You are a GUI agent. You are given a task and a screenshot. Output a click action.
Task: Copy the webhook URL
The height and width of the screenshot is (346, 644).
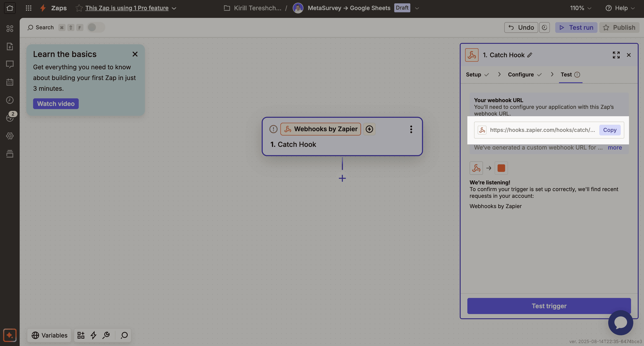(x=610, y=130)
